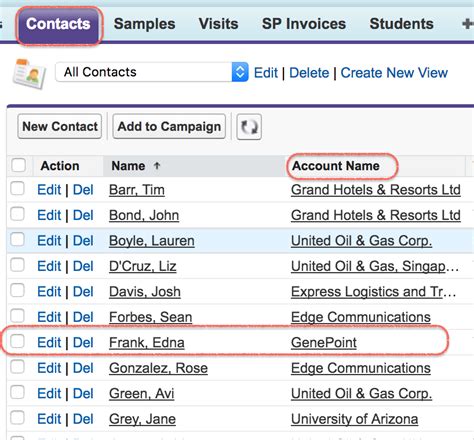
Task: Check the box for Frank, Edna
Action: tap(17, 341)
